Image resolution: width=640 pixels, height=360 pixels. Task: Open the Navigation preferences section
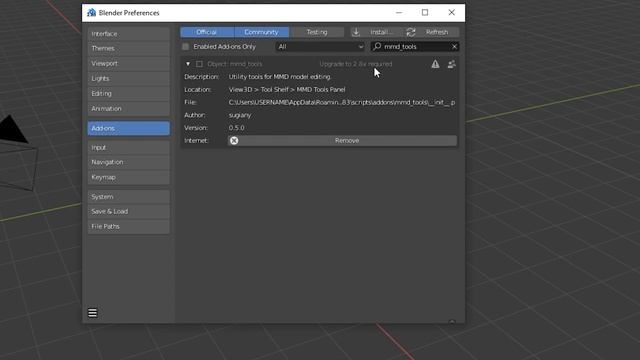tap(129, 162)
